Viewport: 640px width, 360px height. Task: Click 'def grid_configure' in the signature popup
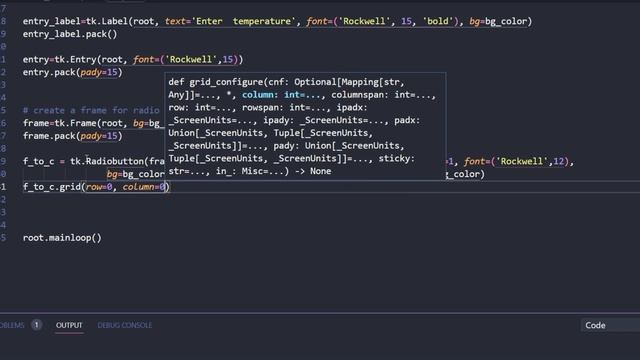[216, 82]
